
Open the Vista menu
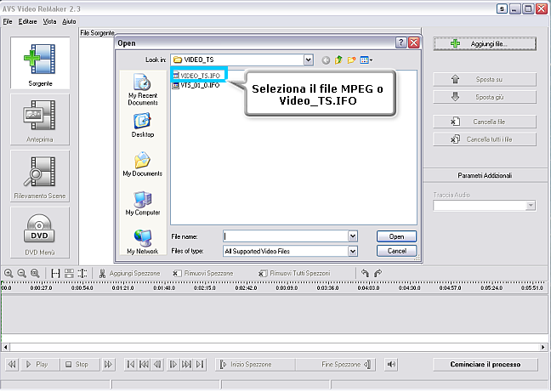click(x=49, y=22)
